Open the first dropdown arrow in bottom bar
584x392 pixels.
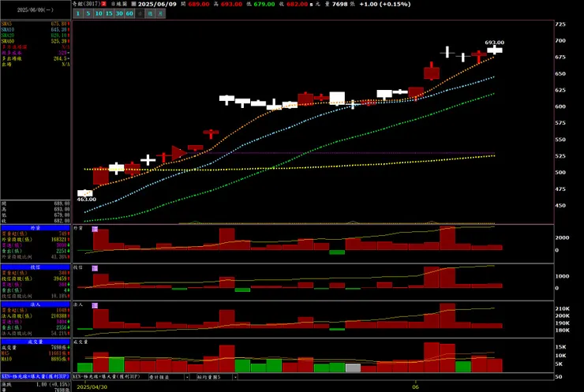coord(187,377)
